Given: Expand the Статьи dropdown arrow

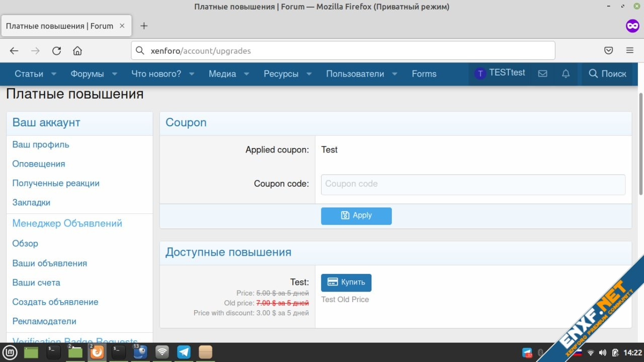Looking at the screenshot, I should pos(54,74).
